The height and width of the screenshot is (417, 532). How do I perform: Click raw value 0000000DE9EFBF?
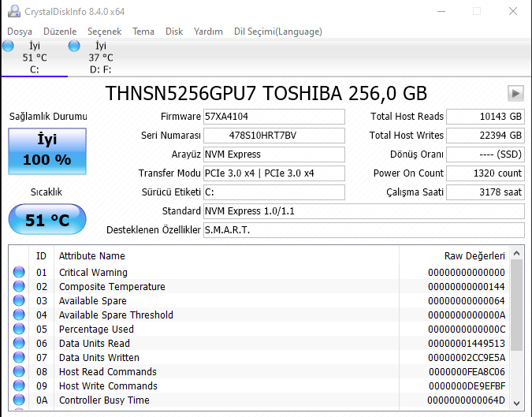coord(467,386)
